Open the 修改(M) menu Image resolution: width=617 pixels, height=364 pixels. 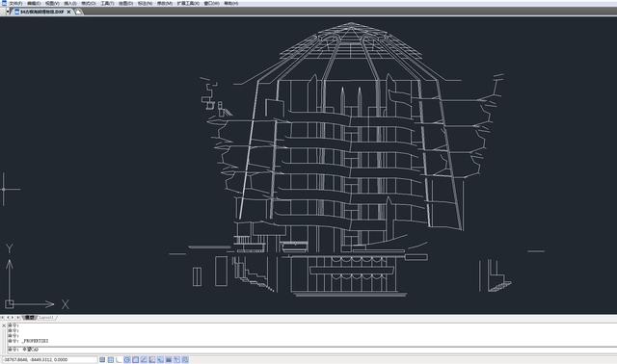[165, 3]
